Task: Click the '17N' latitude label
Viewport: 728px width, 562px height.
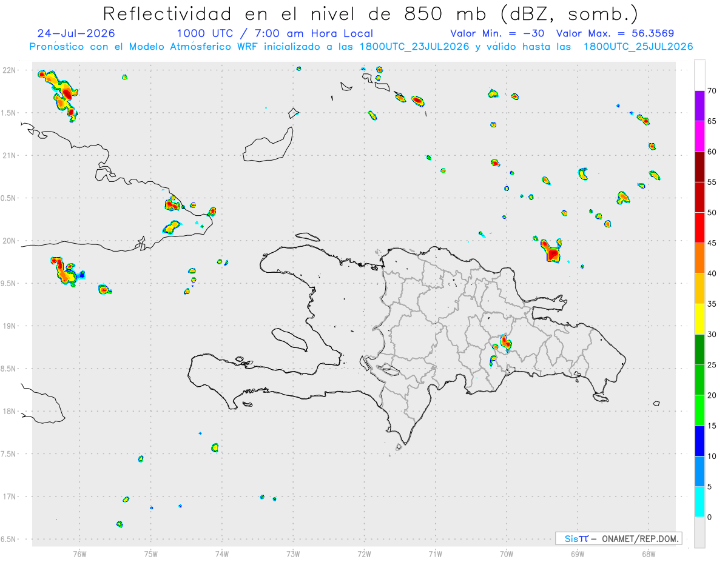Action: pyautogui.click(x=10, y=497)
